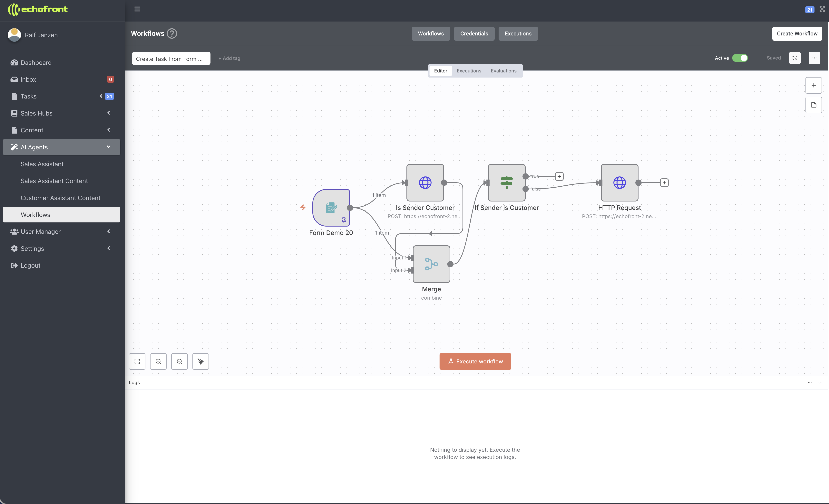Open workflow history clock icon

[795, 58]
